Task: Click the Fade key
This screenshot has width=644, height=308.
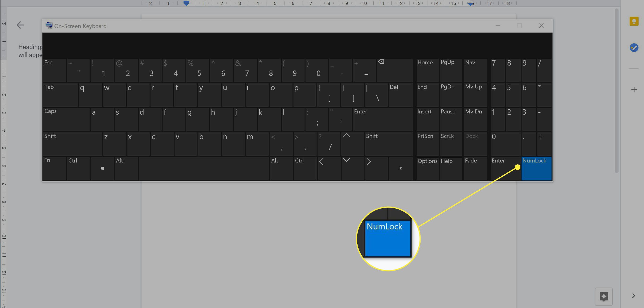Action: pos(476,168)
